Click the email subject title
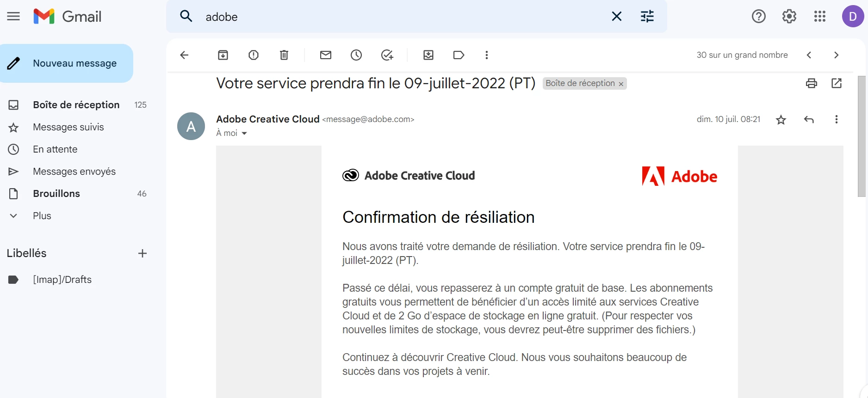Image resolution: width=868 pixels, height=398 pixels. [376, 83]
